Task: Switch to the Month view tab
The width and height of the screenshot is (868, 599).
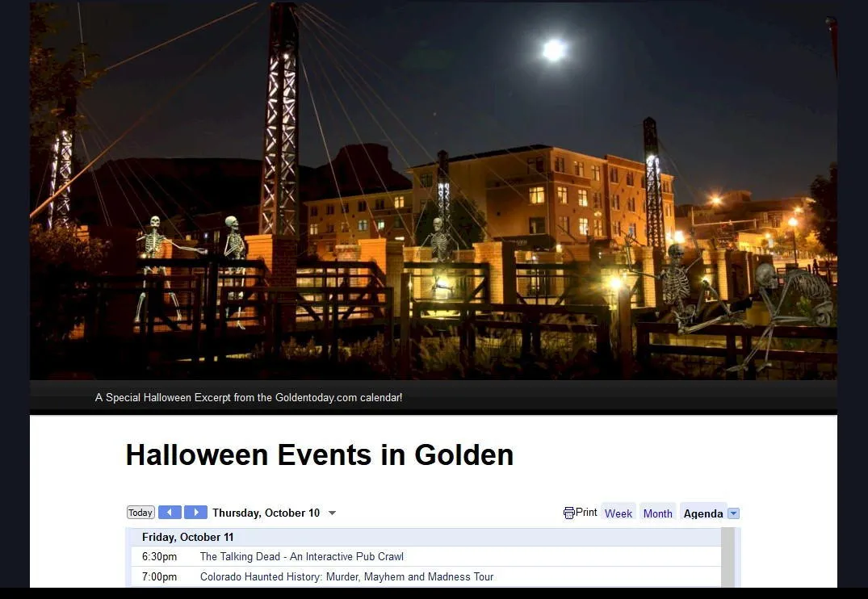Action: click(x=657, y=513)
